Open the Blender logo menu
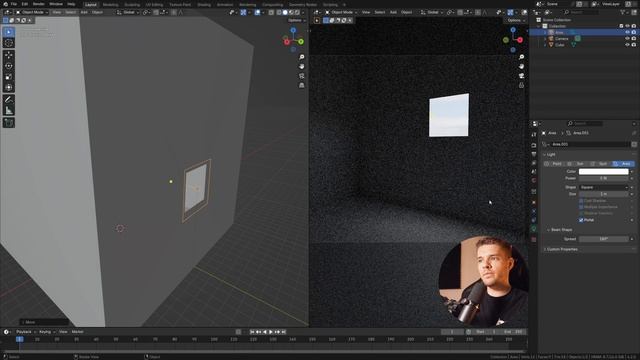The height and width of the screenshot is (360, 640). pyautogui.click(x=5, y=4)
